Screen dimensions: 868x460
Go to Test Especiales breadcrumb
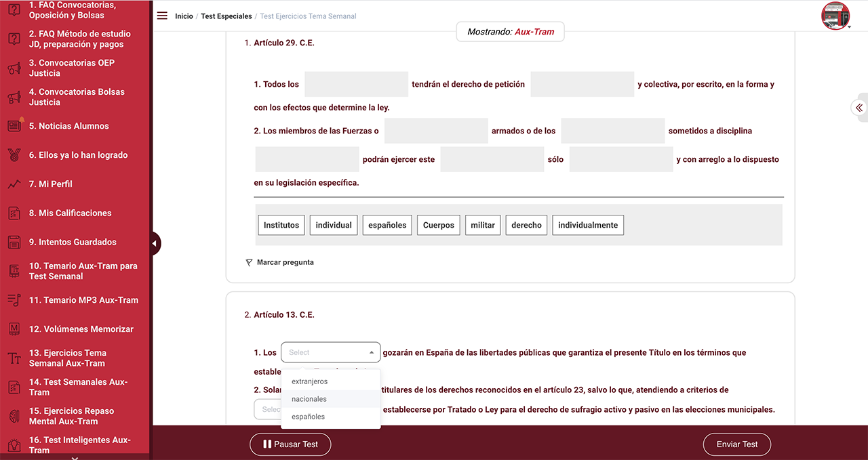pos(226,16)
